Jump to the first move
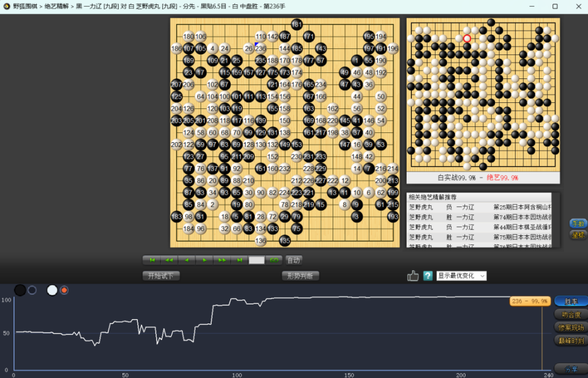 pos(152,260)
